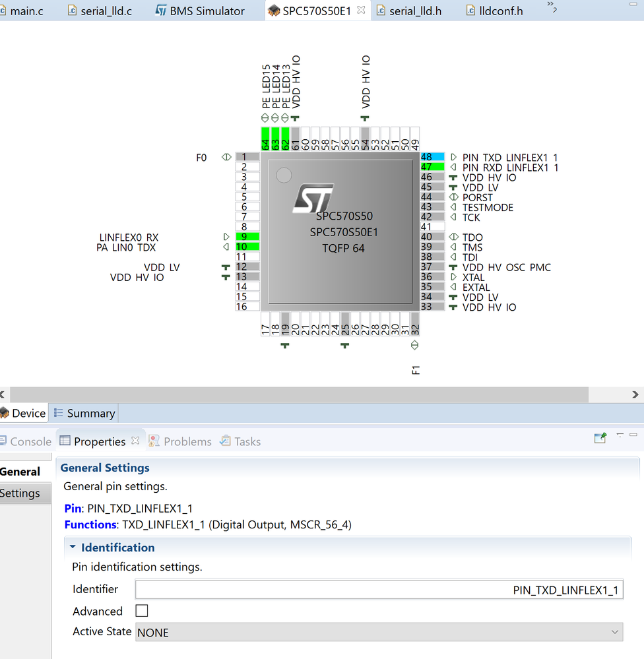Click the bidirectional icon beside F0
This screenshot has width=644, height=659.
click(x=226, y=157)
